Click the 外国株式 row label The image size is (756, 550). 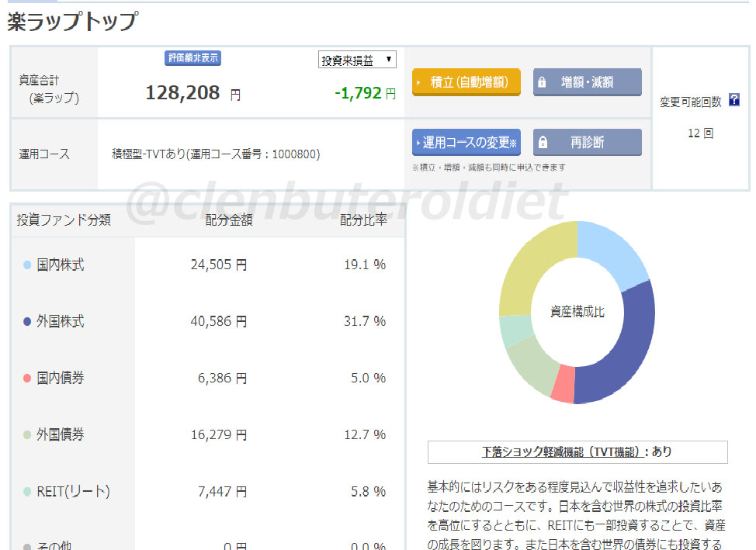(61, 321)
